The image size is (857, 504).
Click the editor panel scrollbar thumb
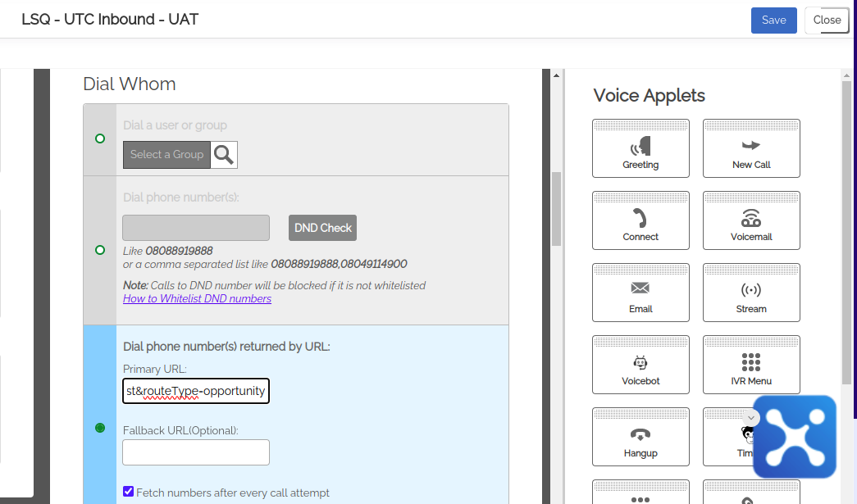[556, 209]
